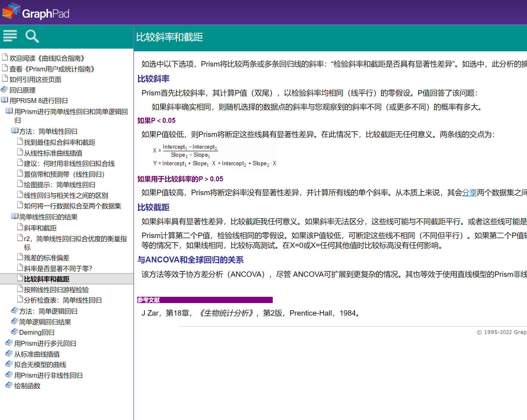This screenshot has height=420, width=527.
Task: Select 用Prism进行非线性回归 chapter
Action: tap(48, 375)
